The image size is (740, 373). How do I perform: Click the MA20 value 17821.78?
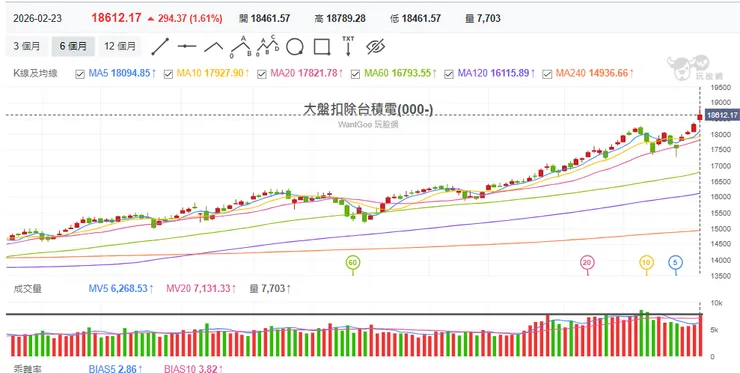pyautogui.click(x=317, y=74)
